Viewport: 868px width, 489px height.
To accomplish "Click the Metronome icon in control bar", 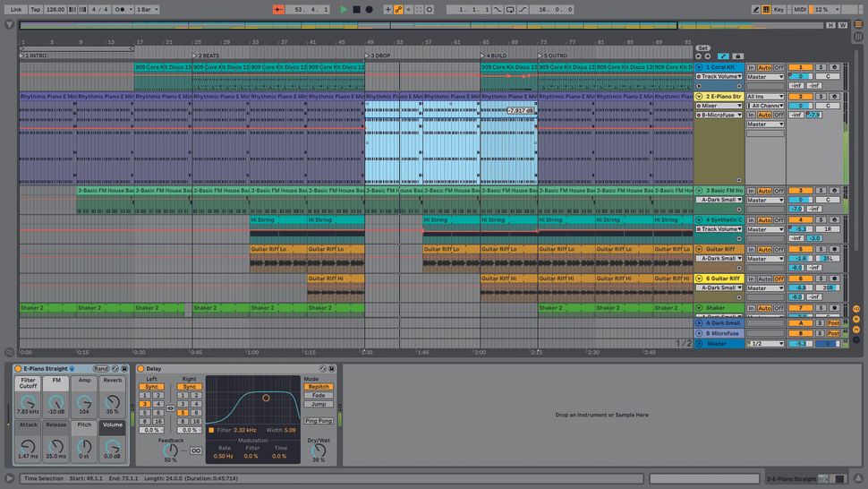I will [x=120, y=9].
